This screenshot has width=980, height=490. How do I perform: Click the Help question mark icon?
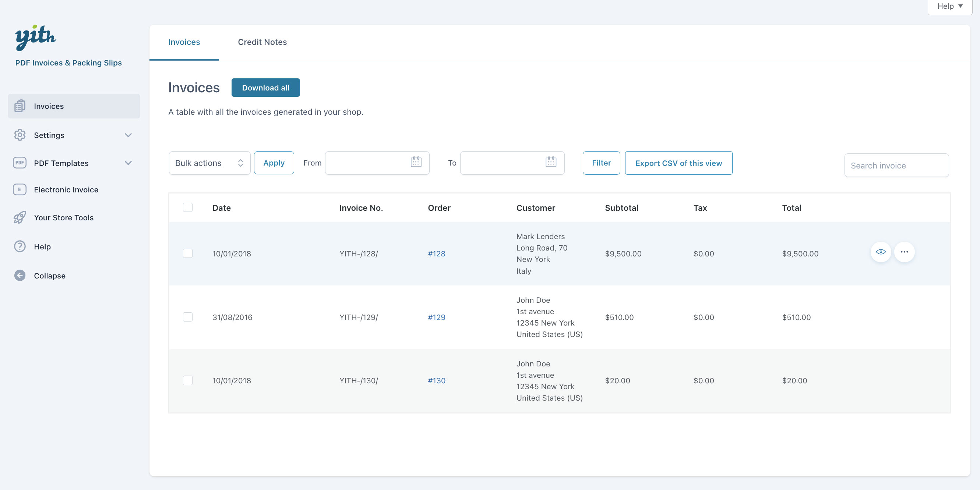point(20,246)
